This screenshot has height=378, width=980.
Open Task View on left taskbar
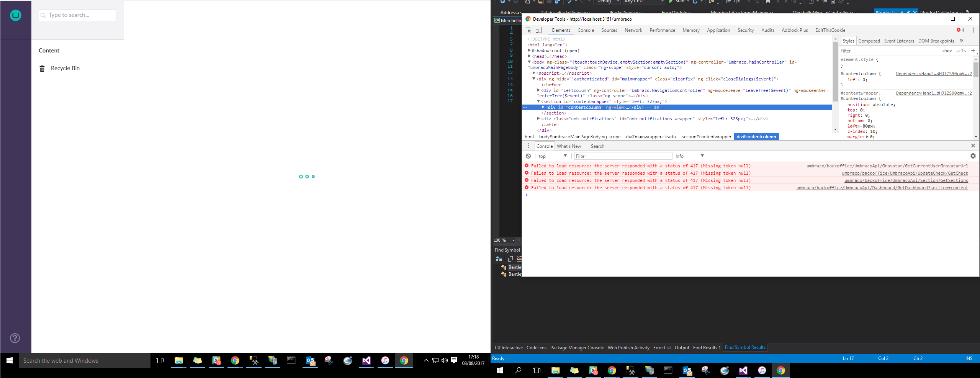coord(160,360)
